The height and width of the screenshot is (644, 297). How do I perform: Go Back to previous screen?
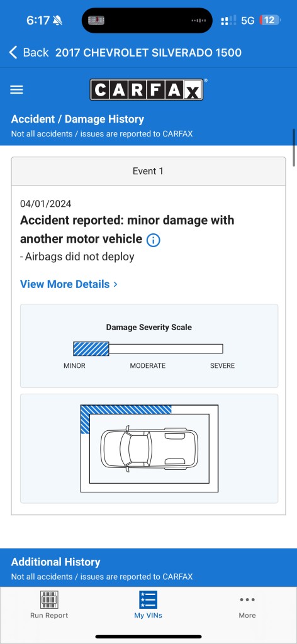(29, 53)
